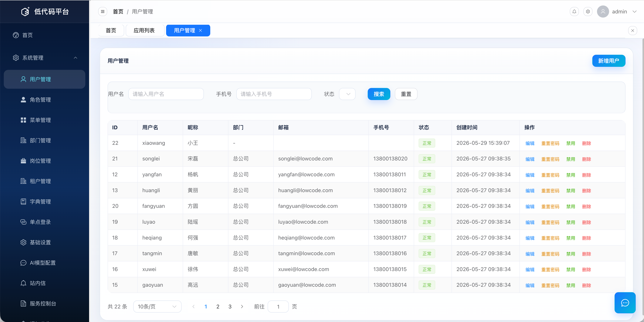Go to page 2 in pagination
Viewport: 644px width, 322px height.
pos(218,307)
